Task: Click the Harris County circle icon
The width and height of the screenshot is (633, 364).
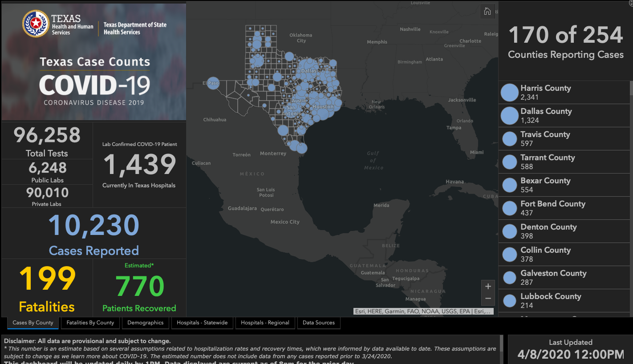Action: pyautogui.click(x=509, y=93)
